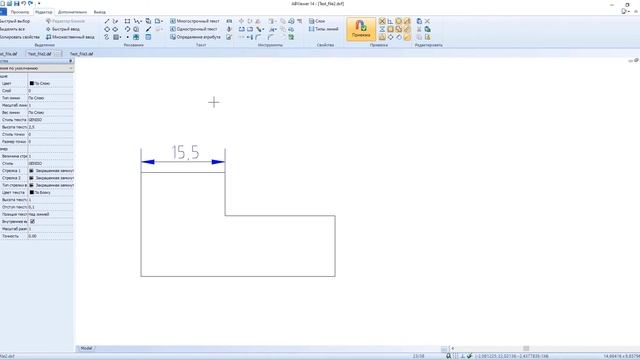
Task: Click the Rotate tool icon in Инструменты group
Action: point(250,21)
